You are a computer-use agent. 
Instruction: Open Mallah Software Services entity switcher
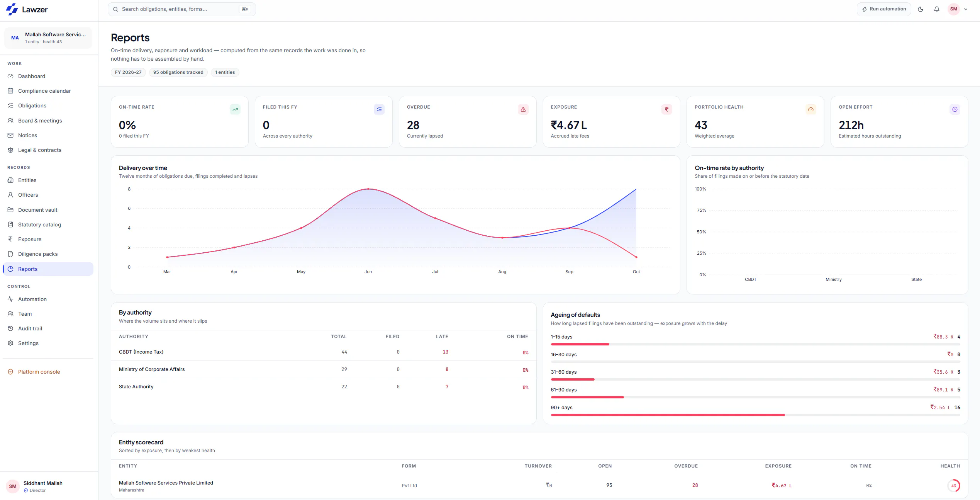click(48, 38)
